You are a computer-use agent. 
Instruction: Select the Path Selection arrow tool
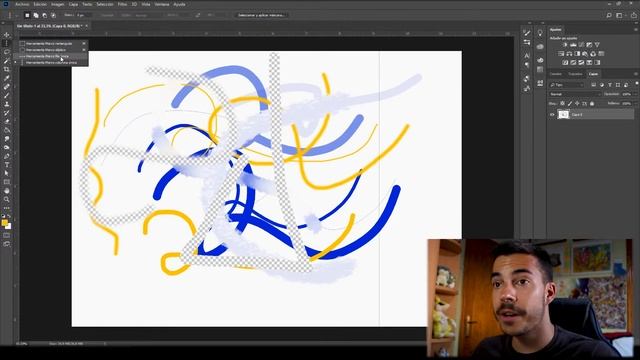[x=7, y=173]
